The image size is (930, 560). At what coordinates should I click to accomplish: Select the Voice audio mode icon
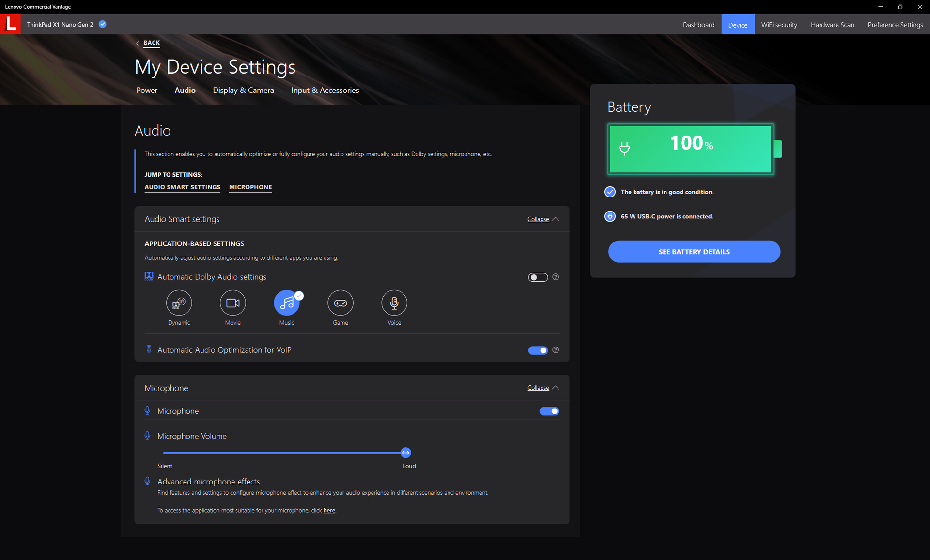pos(394,303)
